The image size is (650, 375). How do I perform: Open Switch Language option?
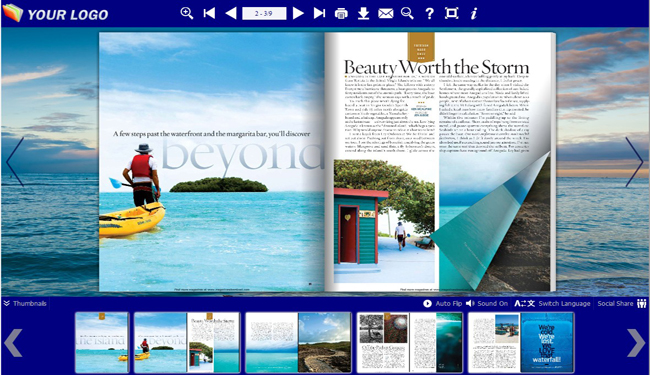[552, 304]
